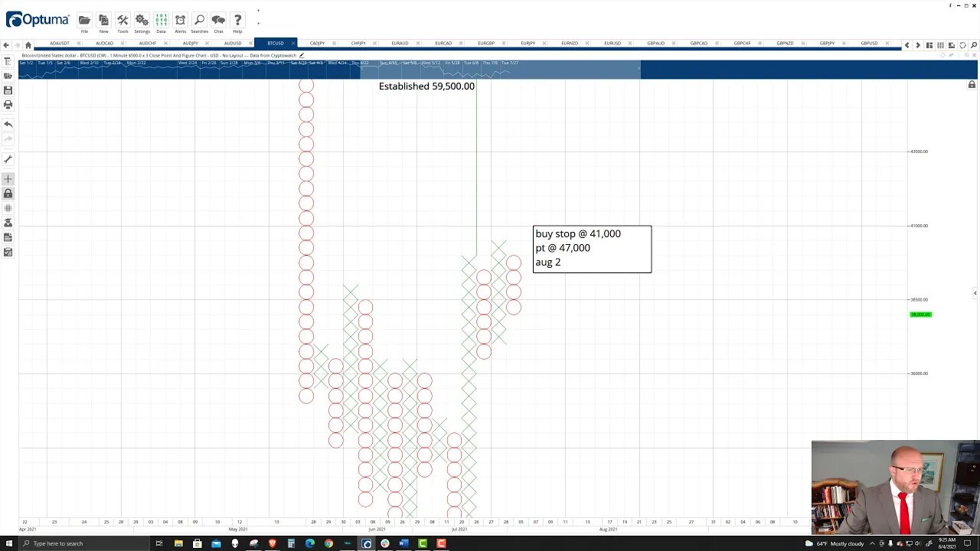Switch to the ADAUSDT tab
This screenshot has height=551, width=980.
59,44
